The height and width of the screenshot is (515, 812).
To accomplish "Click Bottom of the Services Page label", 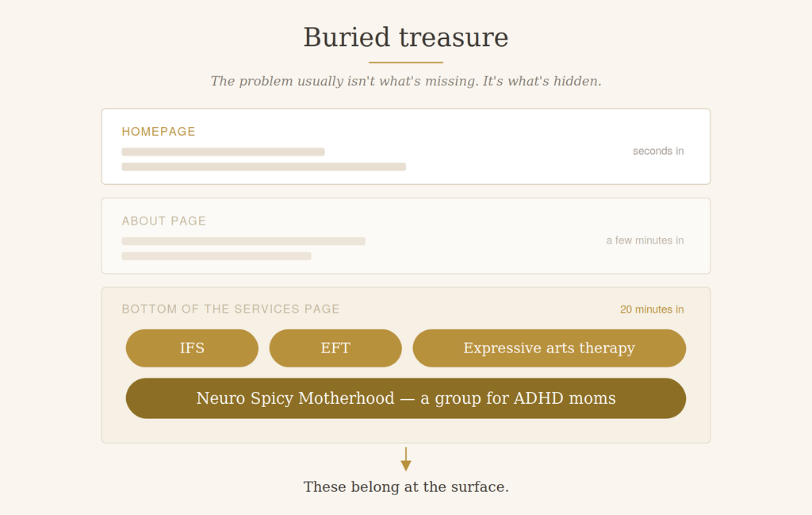I will click(231, 309).
